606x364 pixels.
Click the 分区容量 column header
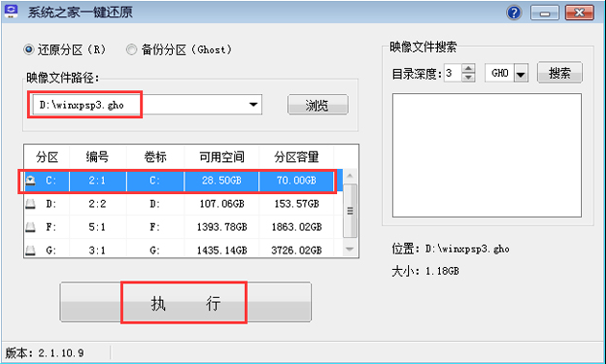click(x=297, y=157)
